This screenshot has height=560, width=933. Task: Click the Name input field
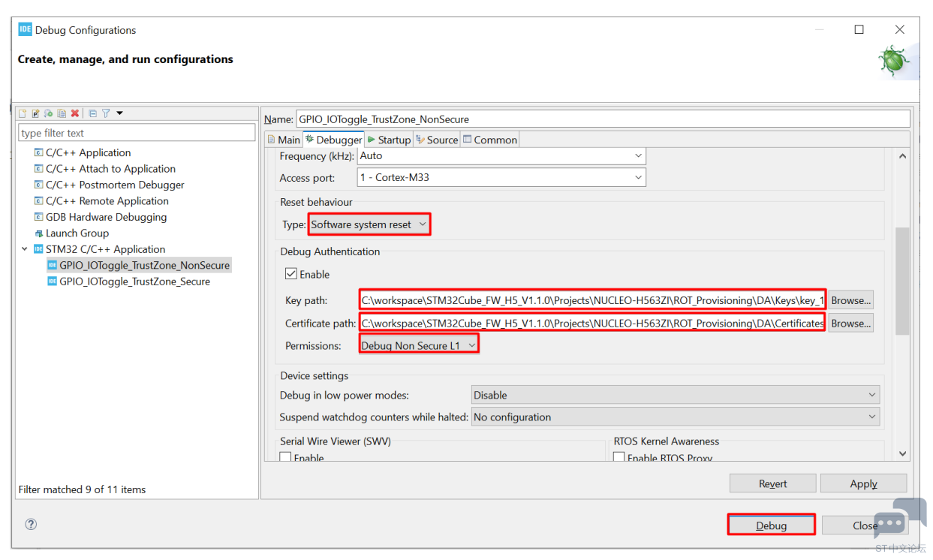(603, 119)
